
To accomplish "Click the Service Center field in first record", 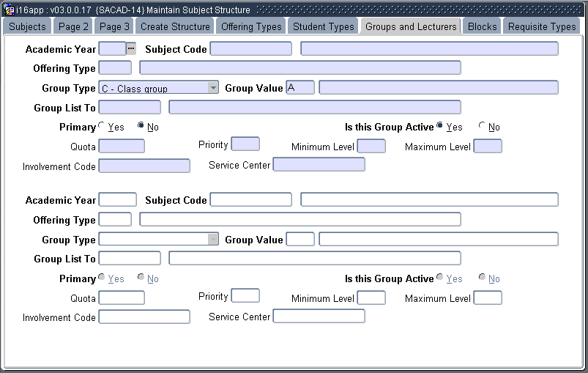I will tap(319, 165).
